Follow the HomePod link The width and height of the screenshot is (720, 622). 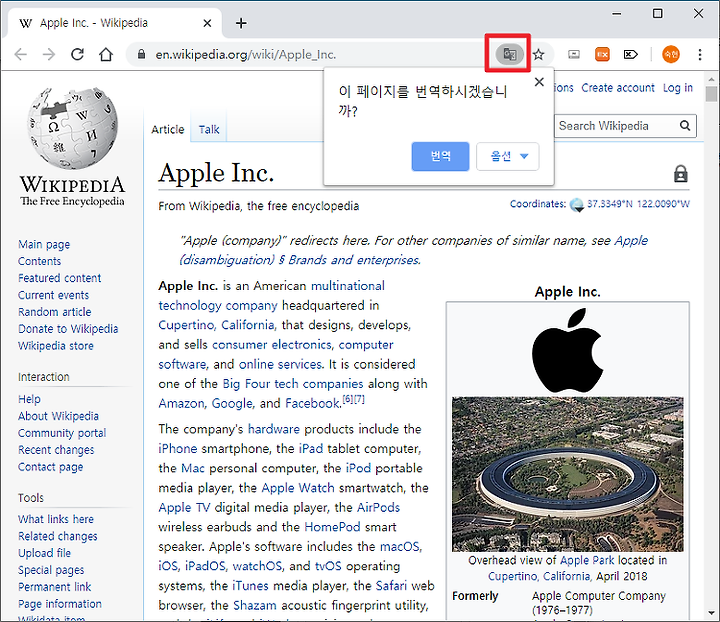332,527
